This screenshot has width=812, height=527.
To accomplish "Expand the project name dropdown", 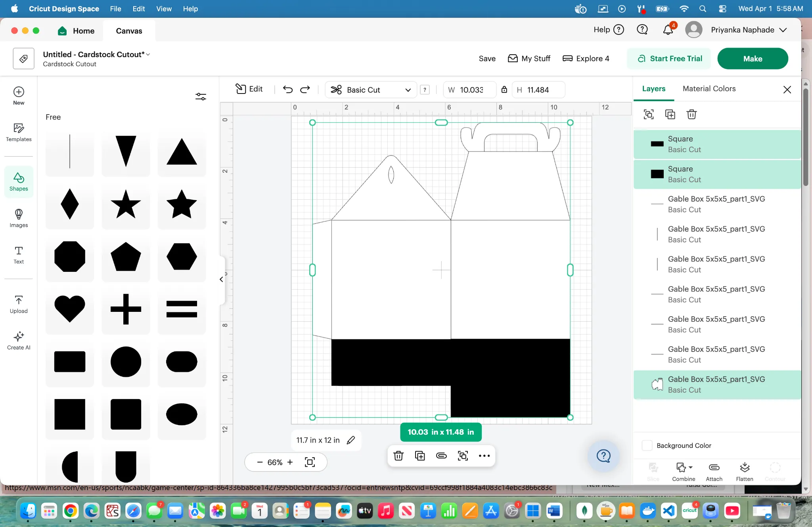I will click(148, 54).
